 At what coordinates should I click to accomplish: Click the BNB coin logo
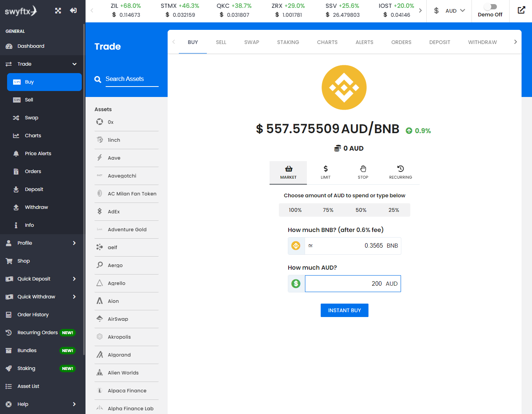point(344,88)
